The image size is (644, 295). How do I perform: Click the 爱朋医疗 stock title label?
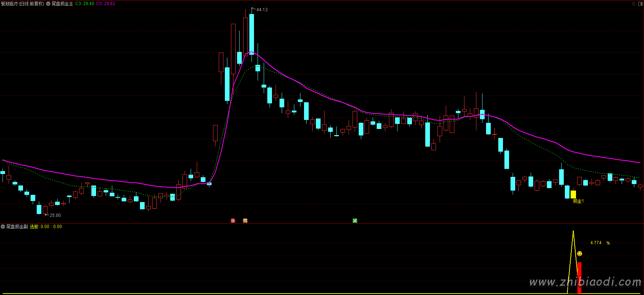click(22, 4)
